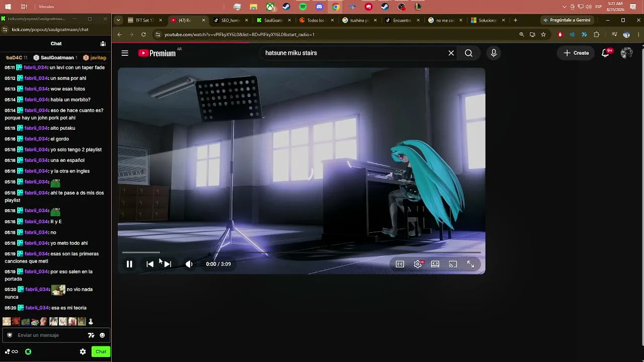Expand the Chrome tab search dropdown
Image resolution: width=644 pixels, height=362 pixels.
[x=118, y=20]
